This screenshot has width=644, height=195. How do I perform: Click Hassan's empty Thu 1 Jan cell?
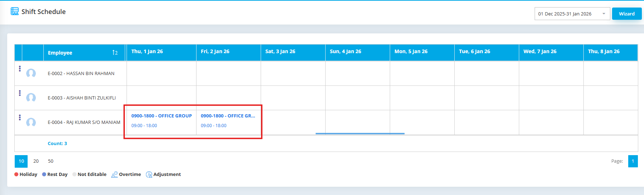[x=161, y=73]
